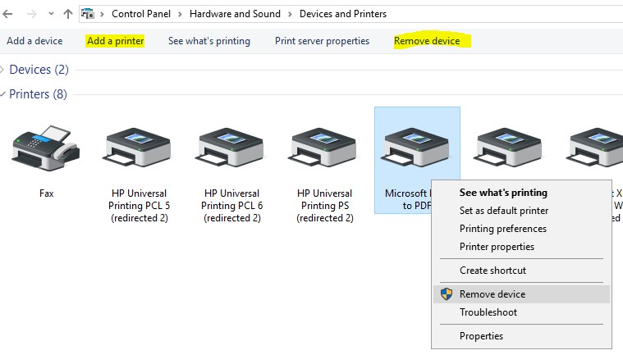Open Printing preferences from context menu
623x364 pixels.
pyautogui.click(x=502, y=229)
